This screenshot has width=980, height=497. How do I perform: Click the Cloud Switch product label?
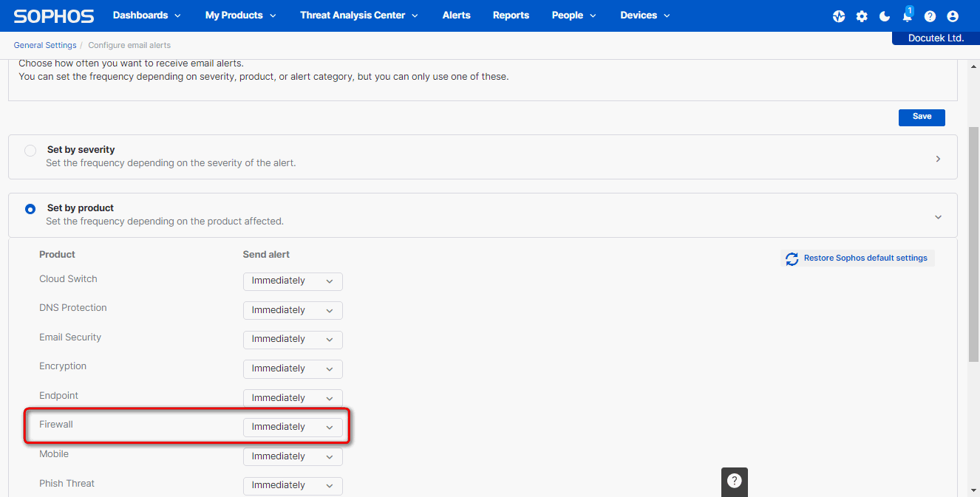[68, 279]
